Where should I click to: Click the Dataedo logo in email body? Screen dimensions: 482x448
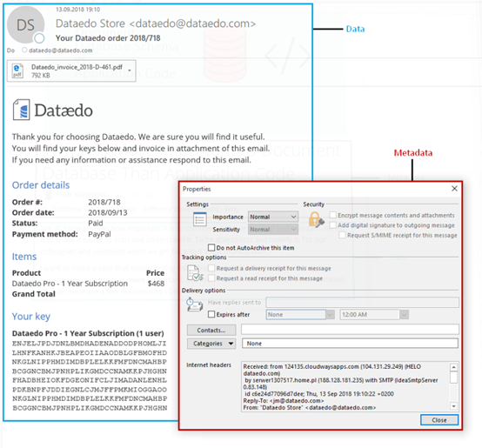52,110
